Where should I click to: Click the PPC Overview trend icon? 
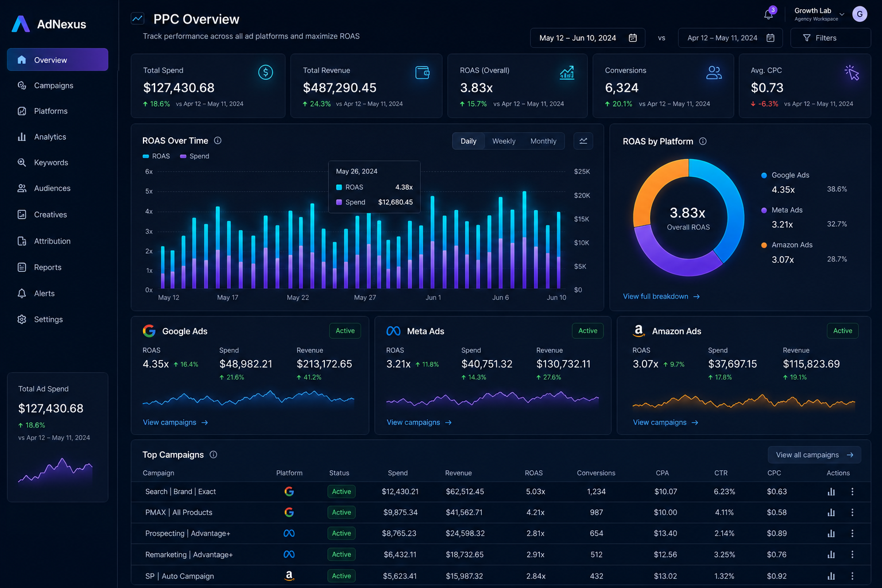click(x=138, y=18)
